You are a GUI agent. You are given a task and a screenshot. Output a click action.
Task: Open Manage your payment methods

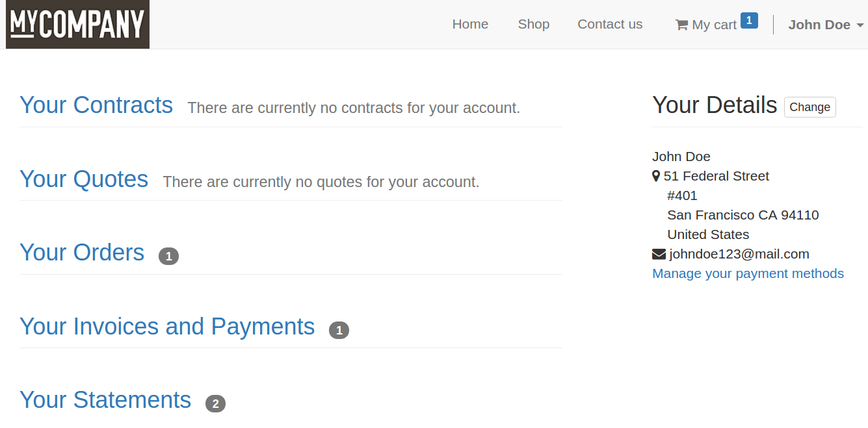(748, 273)
